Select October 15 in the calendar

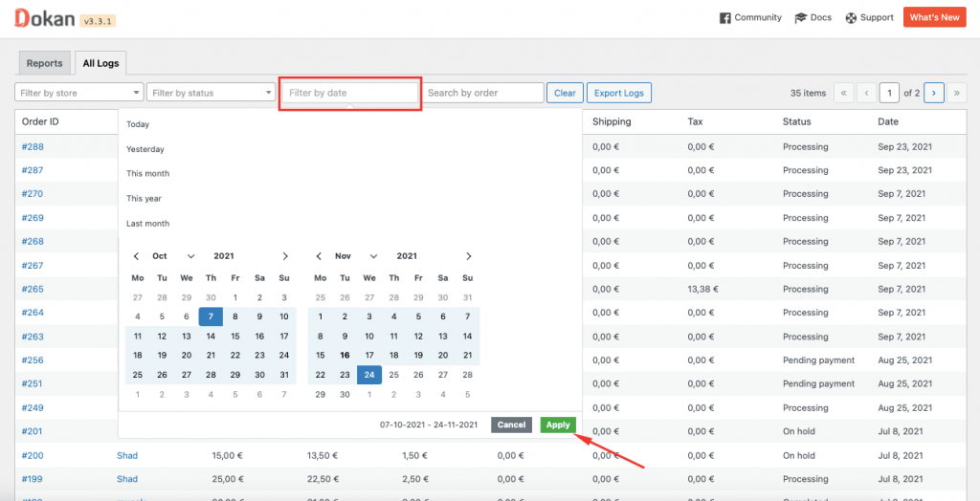(x=235, y=337)
